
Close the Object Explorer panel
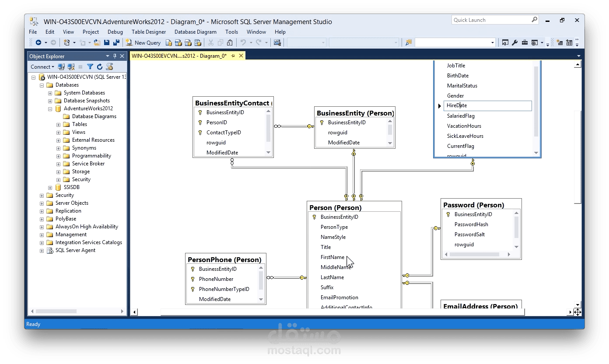point(122,56)
